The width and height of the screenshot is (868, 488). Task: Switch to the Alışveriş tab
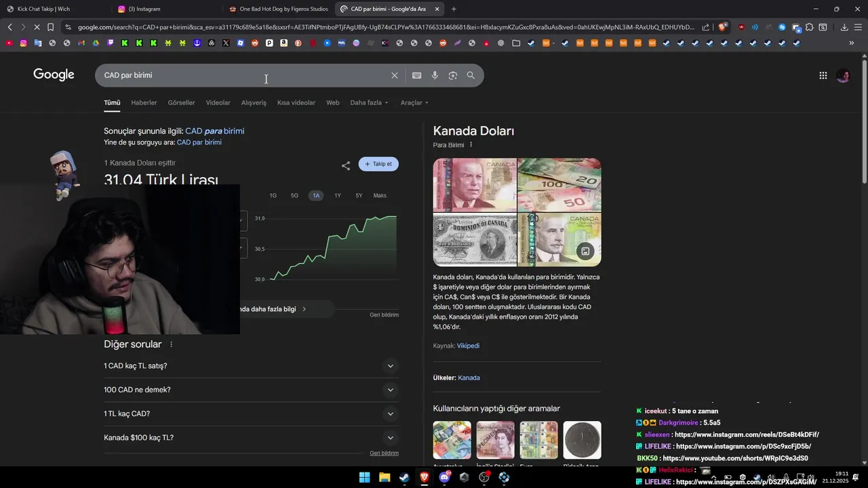254,103
